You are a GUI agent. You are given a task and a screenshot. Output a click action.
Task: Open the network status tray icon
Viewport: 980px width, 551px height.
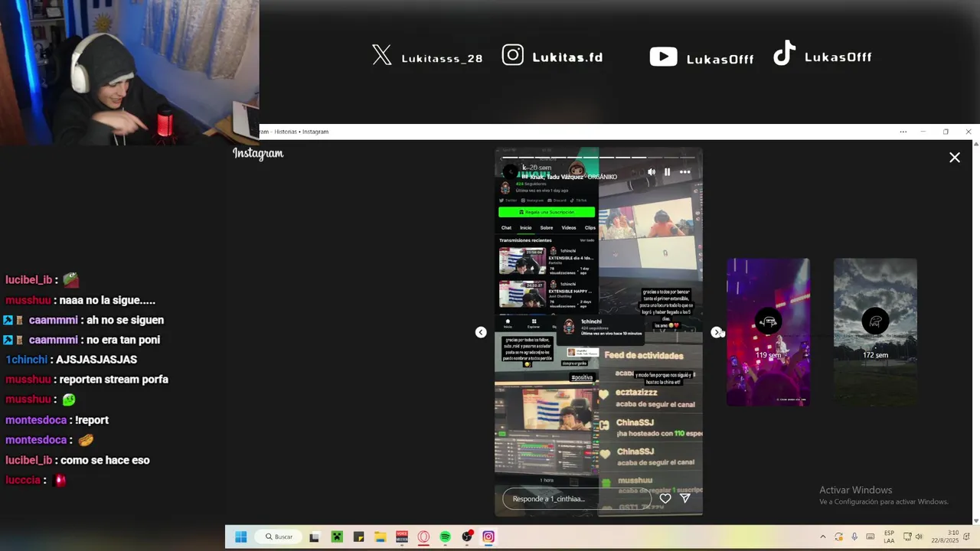click(x=907, y=536)
